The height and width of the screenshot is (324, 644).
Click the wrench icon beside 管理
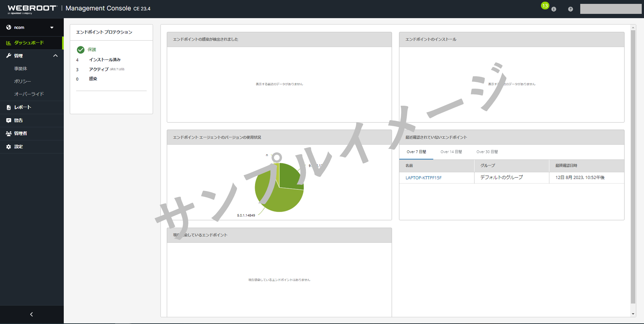point(9,56)
